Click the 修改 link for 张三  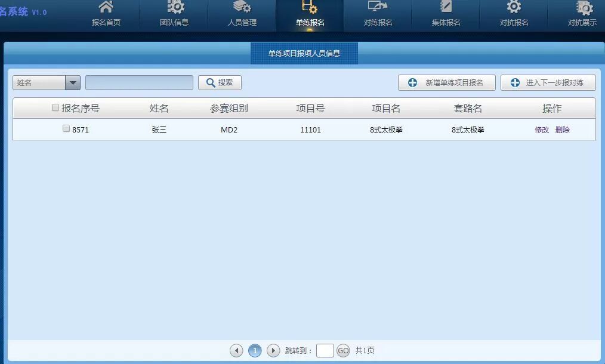pos(542,129)
